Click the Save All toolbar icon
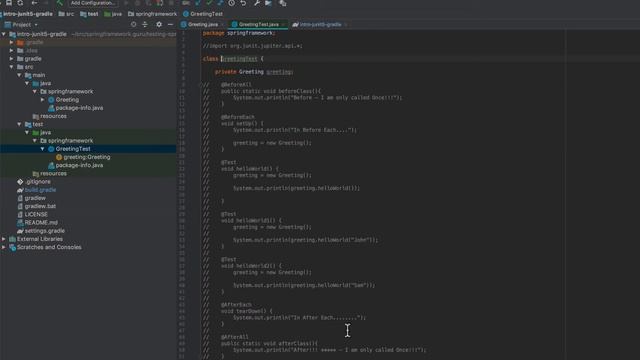The image size is (640, 360). tap(9, 3)
